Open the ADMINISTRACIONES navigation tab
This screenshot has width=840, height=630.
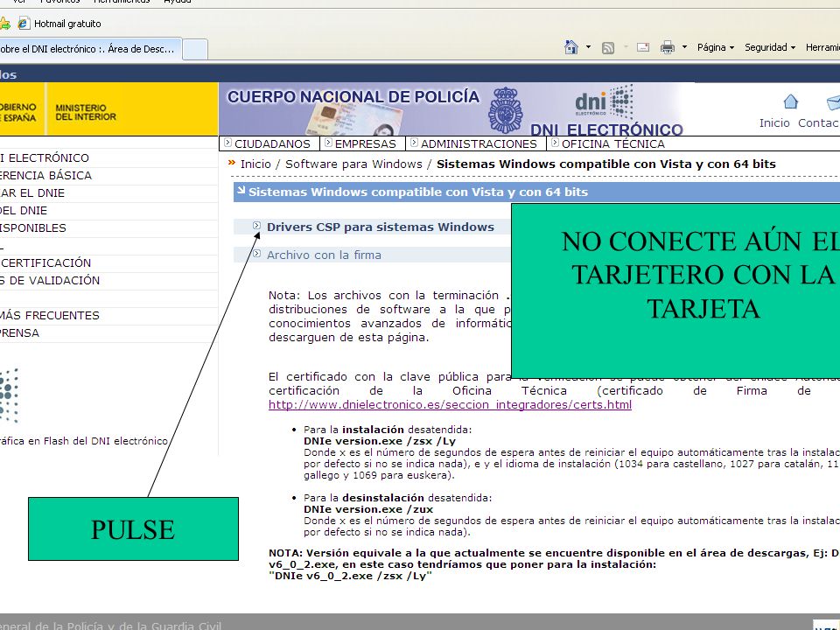[479, 144]
